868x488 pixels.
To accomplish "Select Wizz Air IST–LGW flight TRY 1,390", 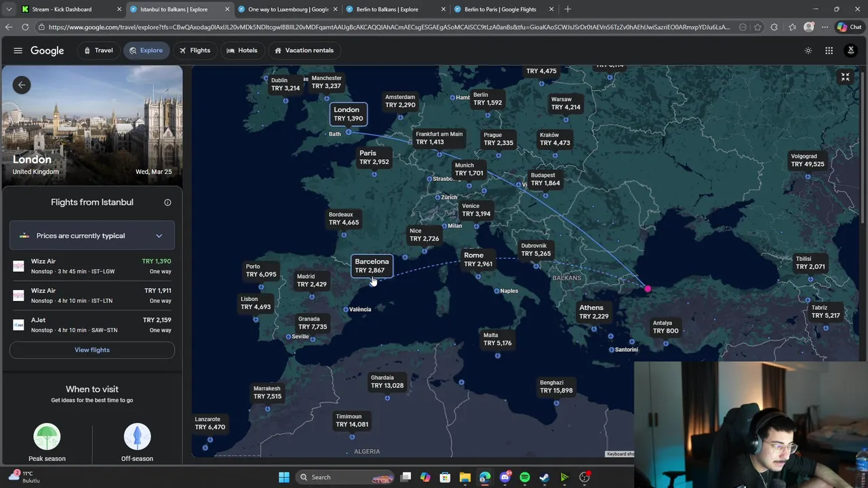I will click(92, 266).
